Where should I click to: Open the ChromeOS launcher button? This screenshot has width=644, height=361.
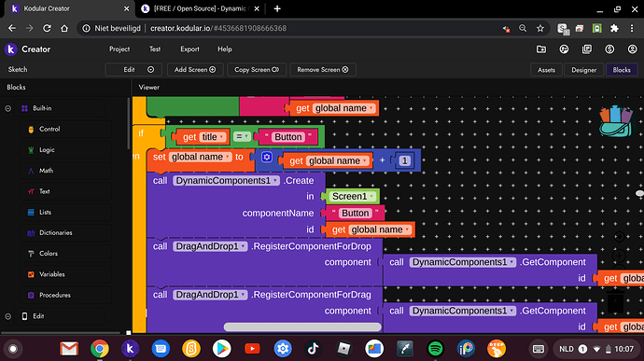[x=13, y=349]
